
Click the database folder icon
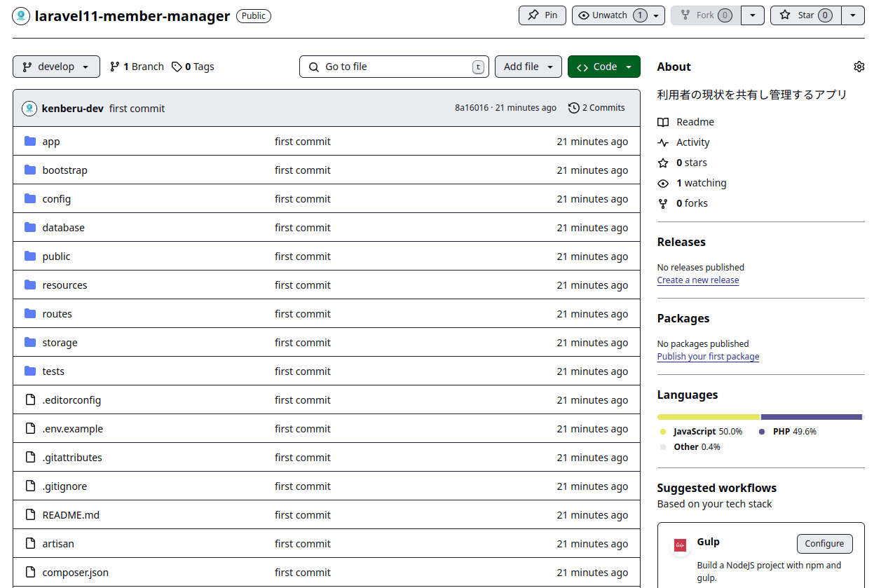pyautogui.click(x=30, y=227)
